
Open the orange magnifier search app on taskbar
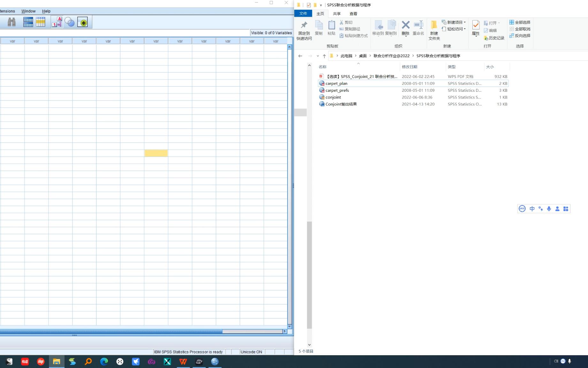(88, 362)
